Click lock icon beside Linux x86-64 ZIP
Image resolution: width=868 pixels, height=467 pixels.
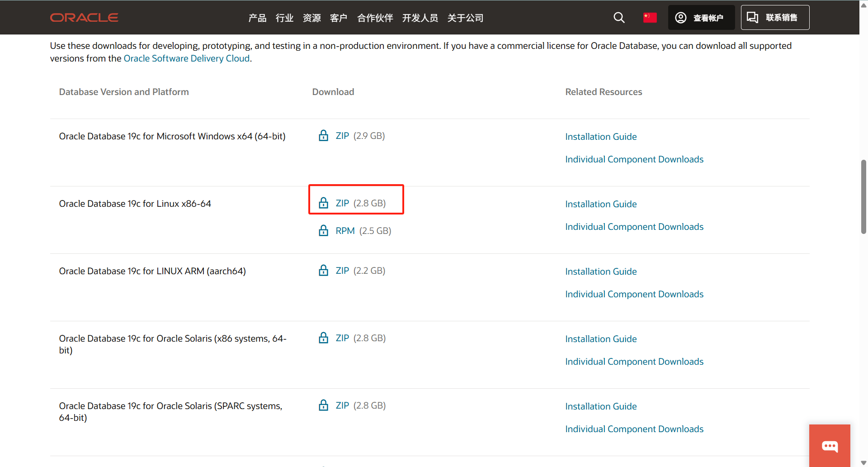coord(323,203)
